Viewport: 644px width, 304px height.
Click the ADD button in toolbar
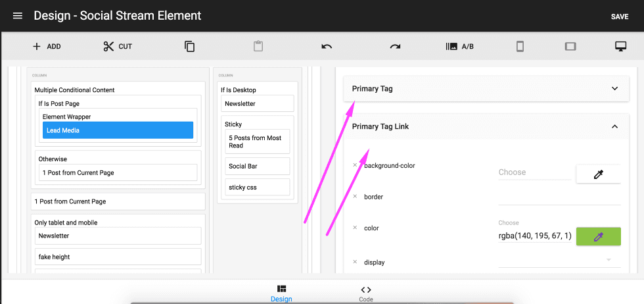pyautogui.click(x=47, y=46)
